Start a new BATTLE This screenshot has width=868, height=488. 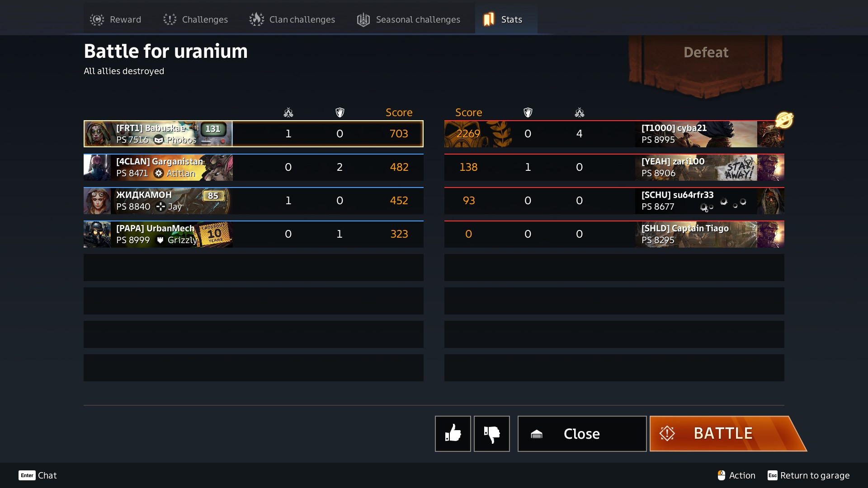tap(728, 433)
